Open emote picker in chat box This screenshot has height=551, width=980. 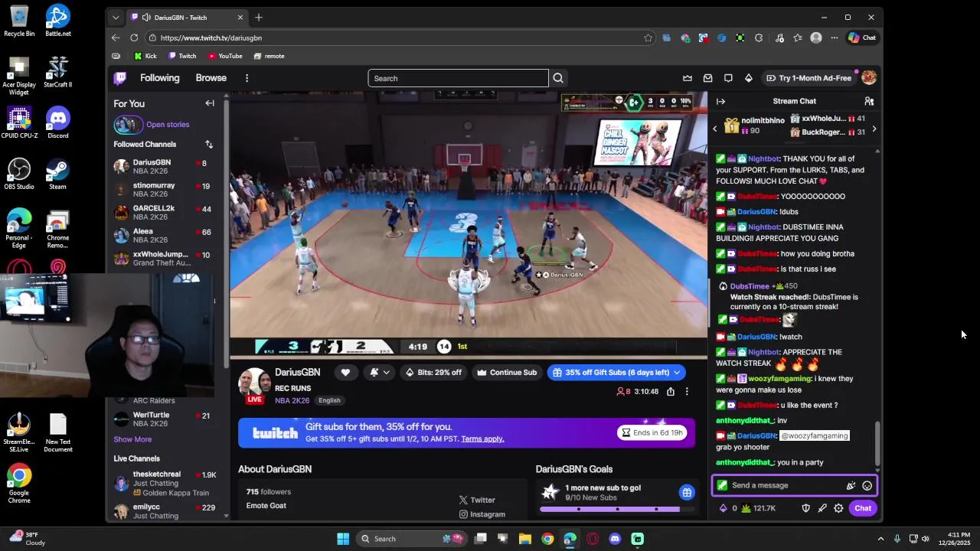(x=867, y=485)
